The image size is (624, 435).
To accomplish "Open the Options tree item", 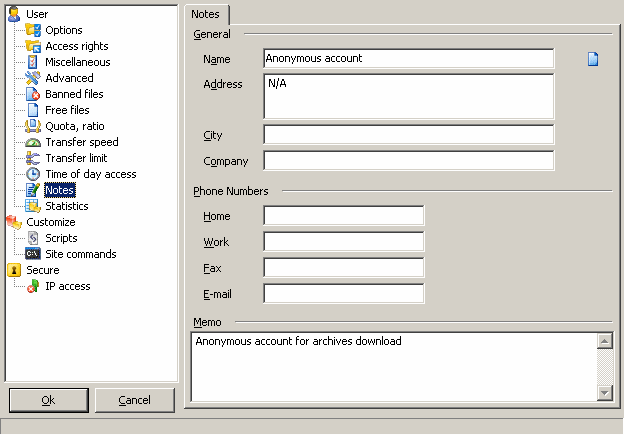I will pos(64,30).
